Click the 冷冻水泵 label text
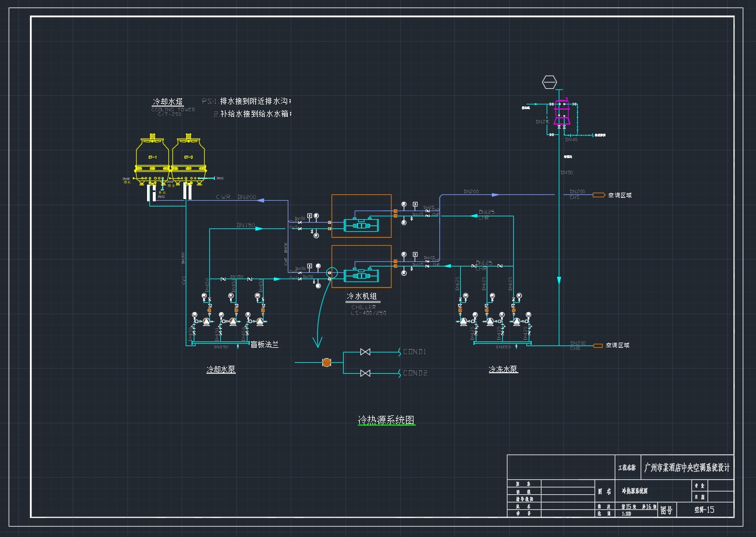The width and height of the screenshot is (756, 537). coord(503,369)
